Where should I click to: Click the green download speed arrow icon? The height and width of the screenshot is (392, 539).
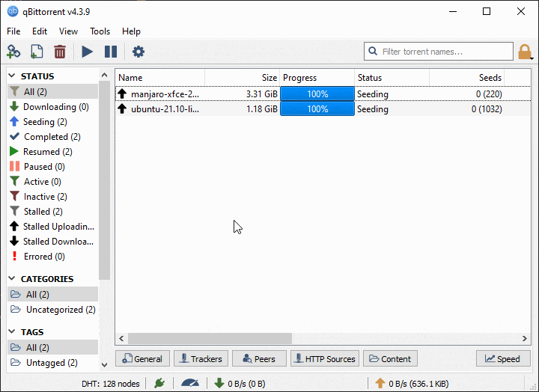point(219,383)
